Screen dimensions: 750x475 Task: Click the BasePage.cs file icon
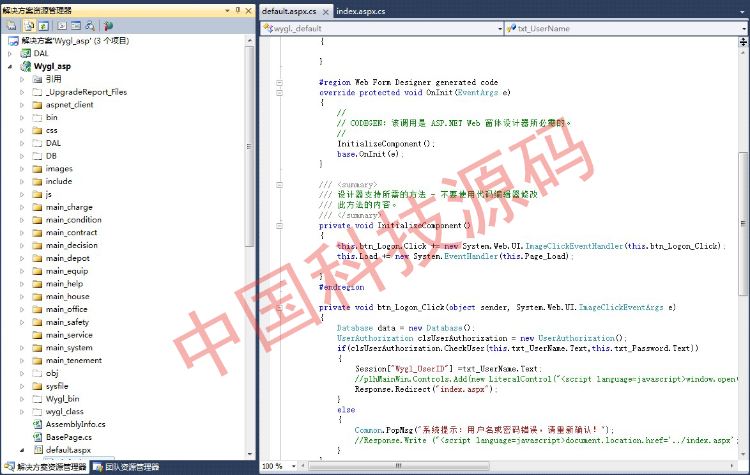[x=37, y=437]
